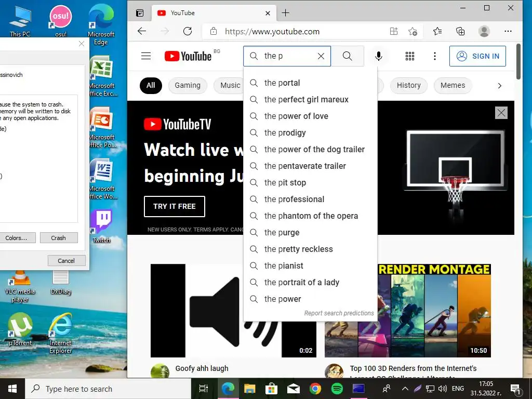This screenshot has height=399, width=532.
Task: Open File Explorer from the taskbar
Action: [x=249, y=389]
